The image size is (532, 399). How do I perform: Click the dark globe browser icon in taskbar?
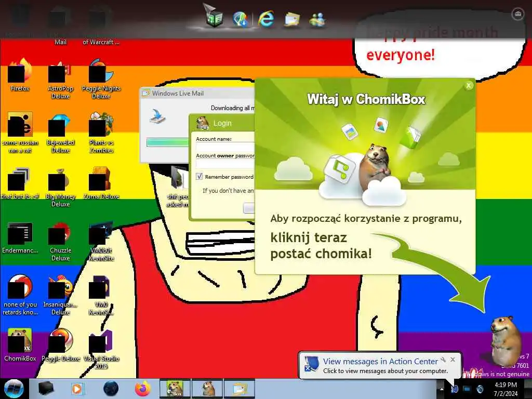(x=111, y=389)
